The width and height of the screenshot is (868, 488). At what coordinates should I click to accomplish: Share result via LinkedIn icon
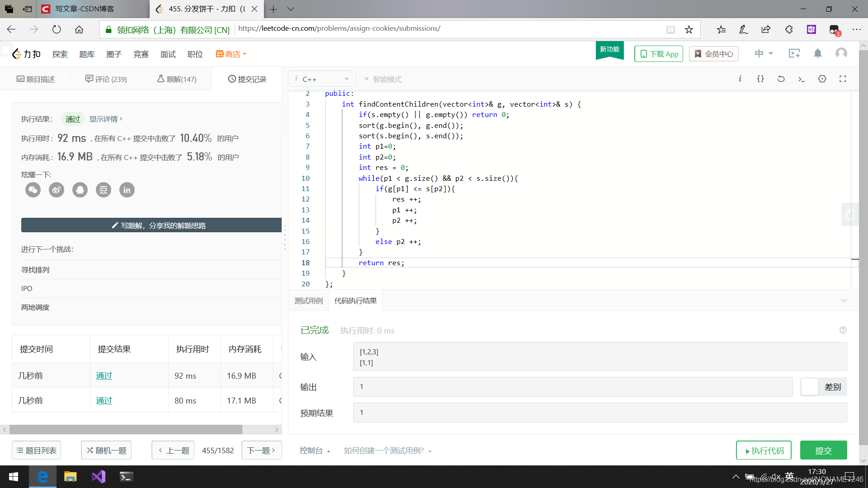tap(127, 190)
